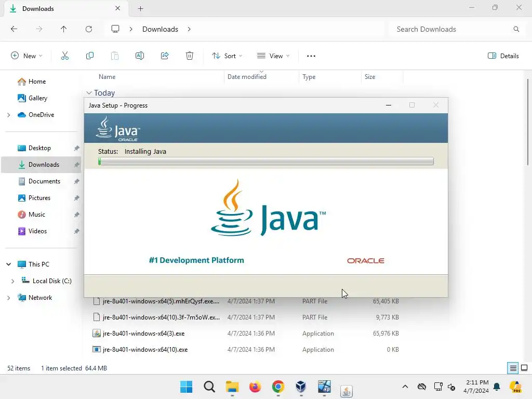Open notifications bell in system tray
This screenshot has width=532, height=399.
click(x=497, y=387)
